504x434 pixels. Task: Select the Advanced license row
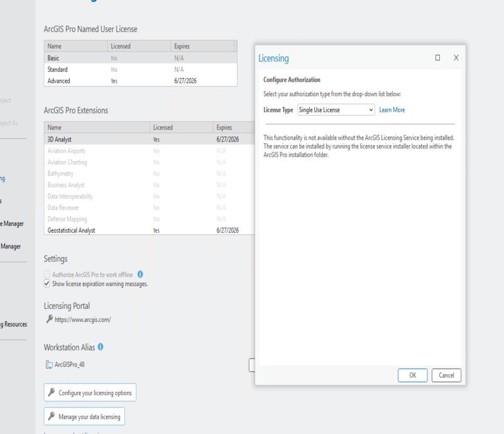[x=141, y=81]
